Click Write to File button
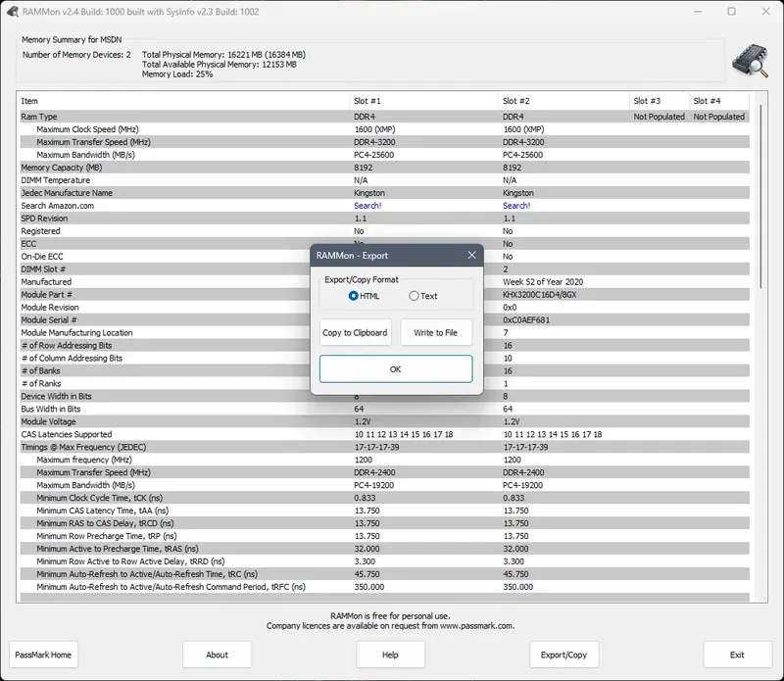784x681 pixels. [x=435, y=332]
